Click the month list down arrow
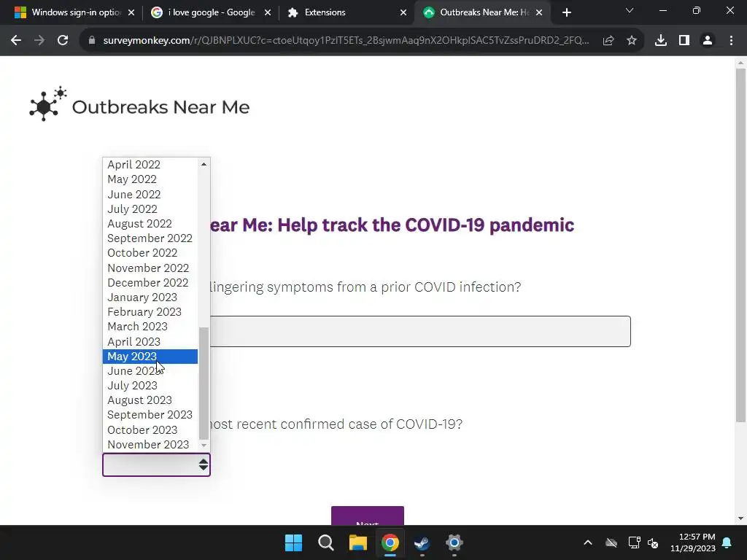 pyautogui.click(x=204, y=446)
